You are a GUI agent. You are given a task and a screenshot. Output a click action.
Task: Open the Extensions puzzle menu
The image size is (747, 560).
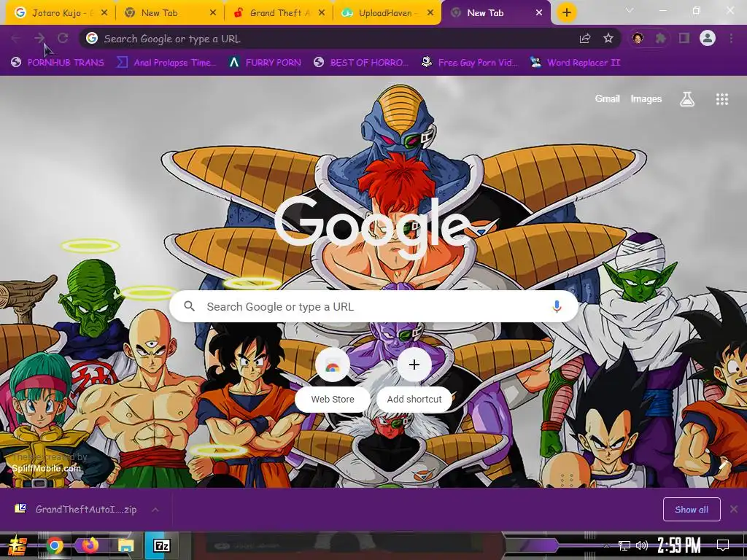[660, 38]
